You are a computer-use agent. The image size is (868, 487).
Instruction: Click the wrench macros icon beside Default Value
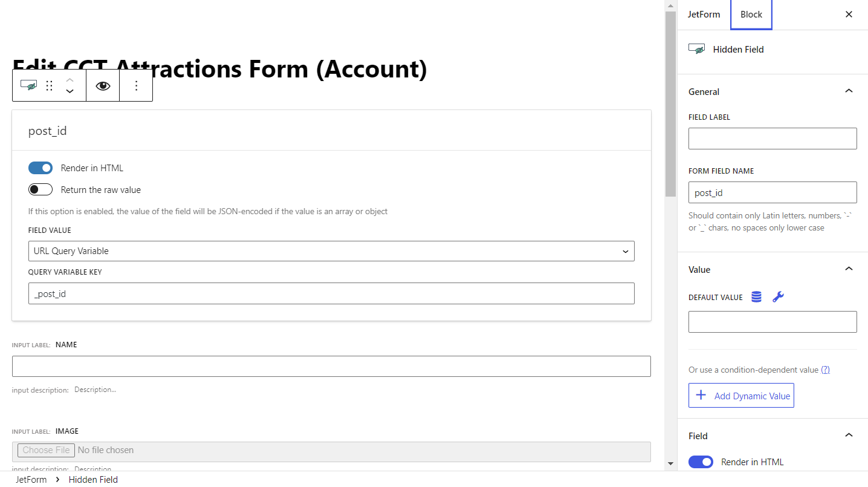[x=778, y=297]
